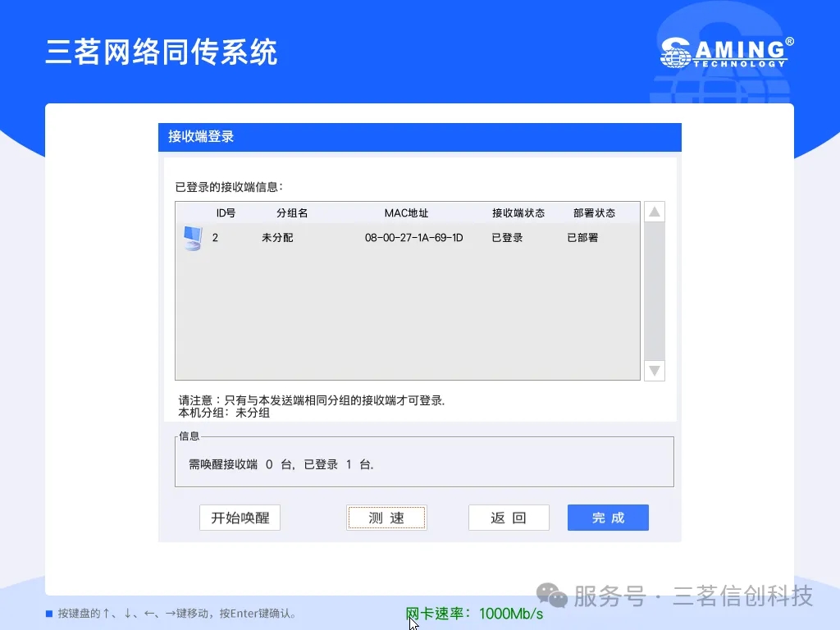This screenshot has width=840, height=630.
Task: Click the computer icon of receiver 2
Action: (192, 238)
